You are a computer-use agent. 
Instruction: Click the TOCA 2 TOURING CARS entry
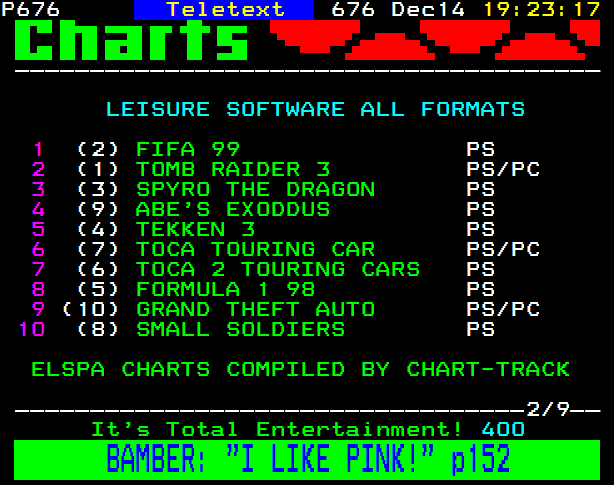[278, 269]
